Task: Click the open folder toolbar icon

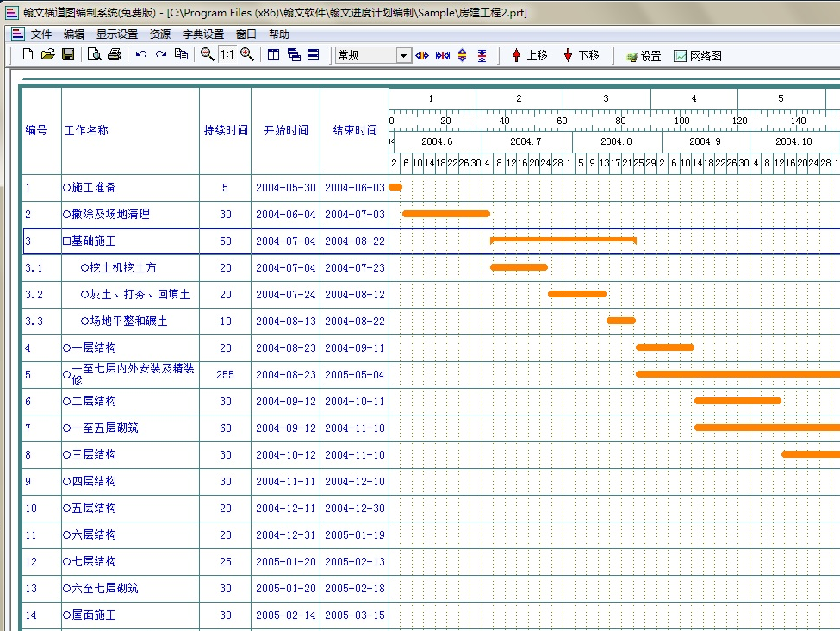Action: (x=47, y=55)
